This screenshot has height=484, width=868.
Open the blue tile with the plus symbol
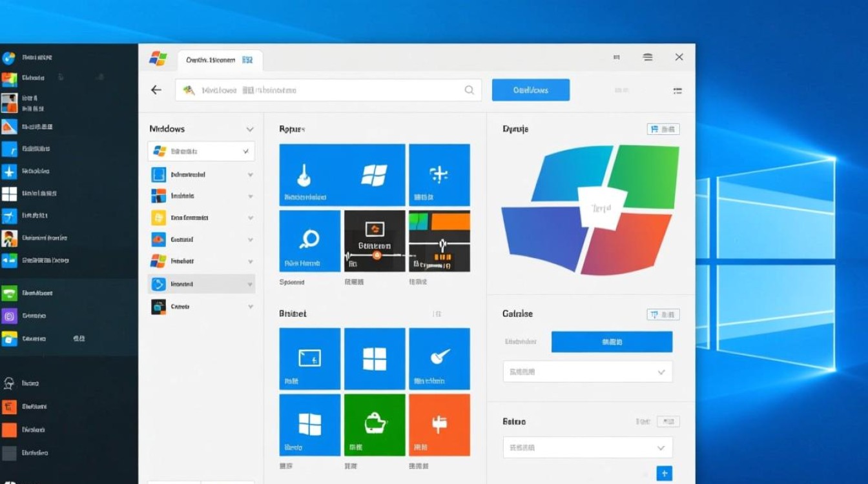coord(439,175)
